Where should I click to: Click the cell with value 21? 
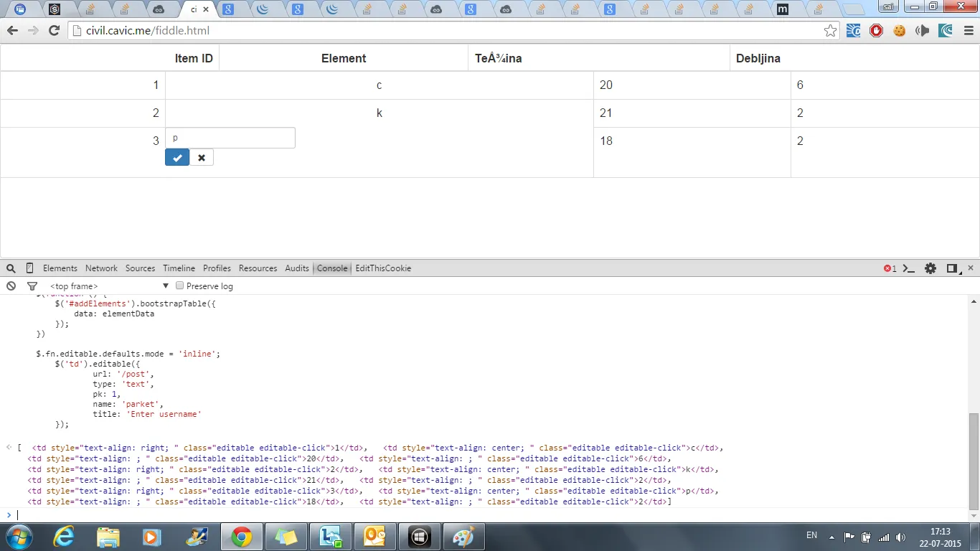pos(692,113)
